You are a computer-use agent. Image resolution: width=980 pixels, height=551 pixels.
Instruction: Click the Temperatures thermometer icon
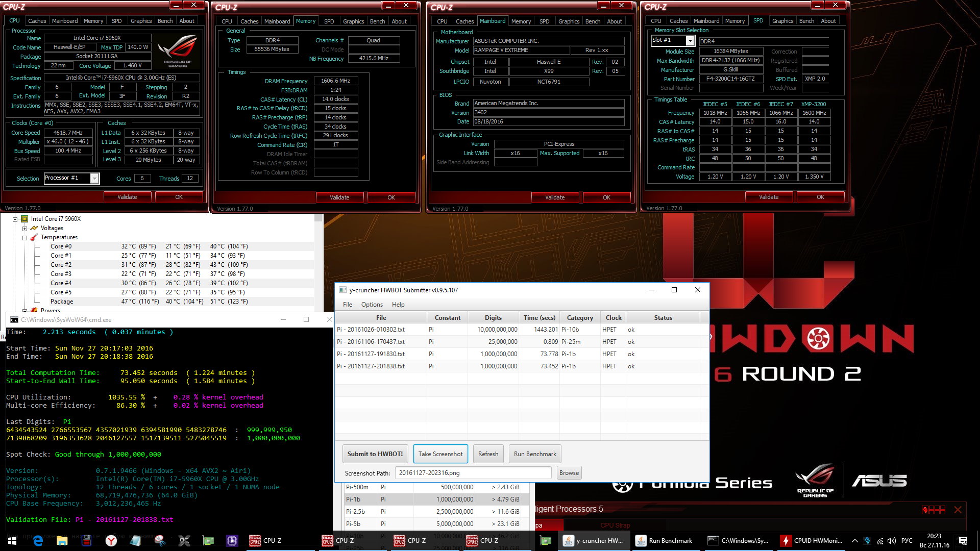34,237
